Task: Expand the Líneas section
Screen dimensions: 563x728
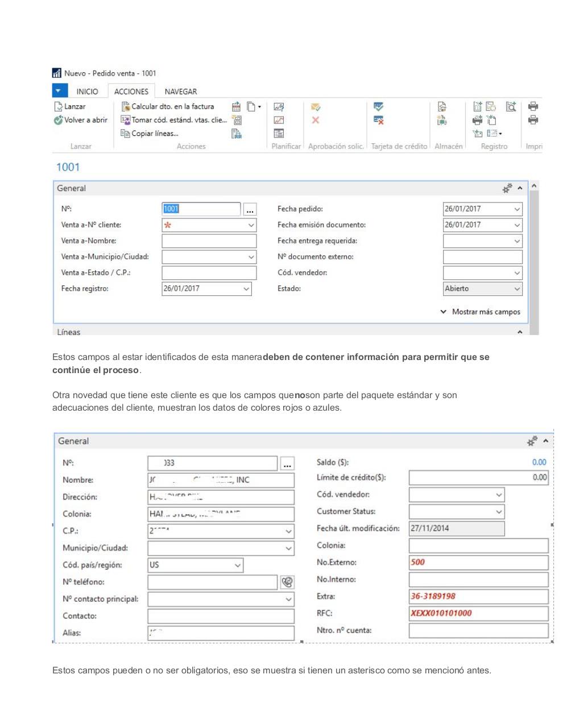Action: pyautogui.click(x=520, y=332)
